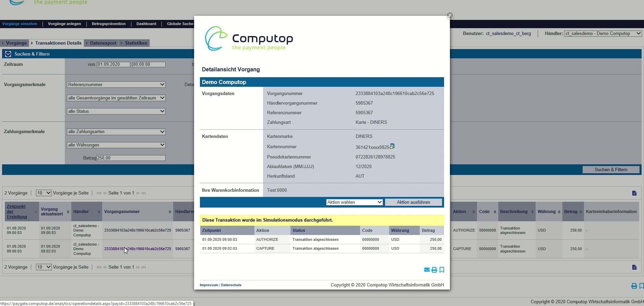The height and width of the screenshot is (306, 644).
Task: Click export document icon above results table
Action: (634, 193)
